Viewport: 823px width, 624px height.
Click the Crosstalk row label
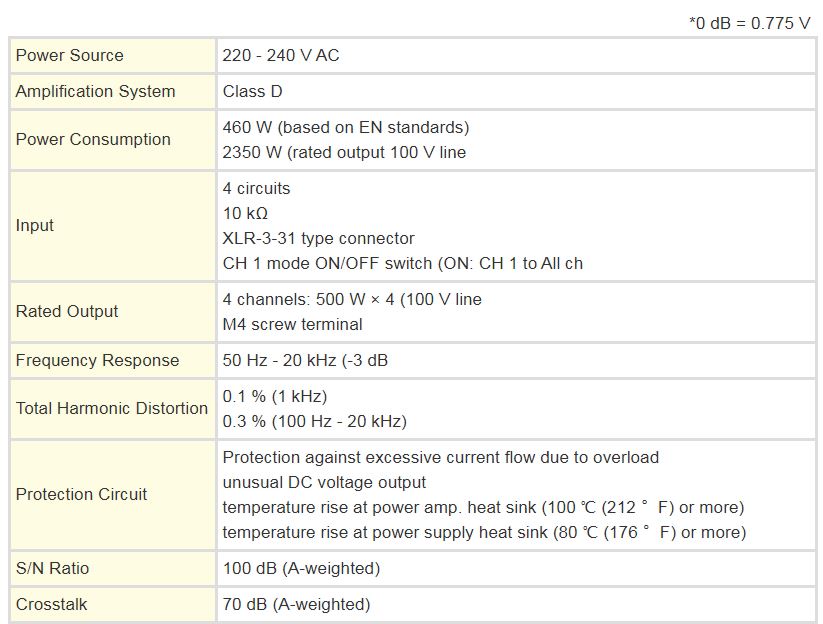click(52, 604)
